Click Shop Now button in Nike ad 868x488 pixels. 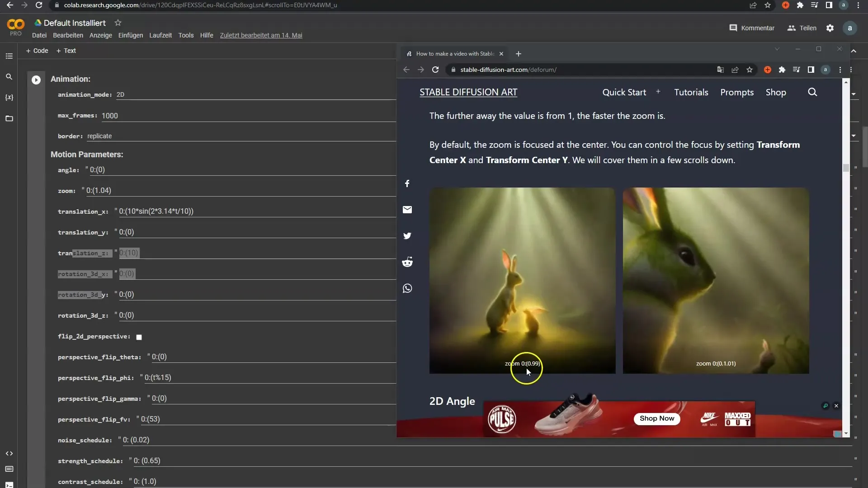[657, 418]
